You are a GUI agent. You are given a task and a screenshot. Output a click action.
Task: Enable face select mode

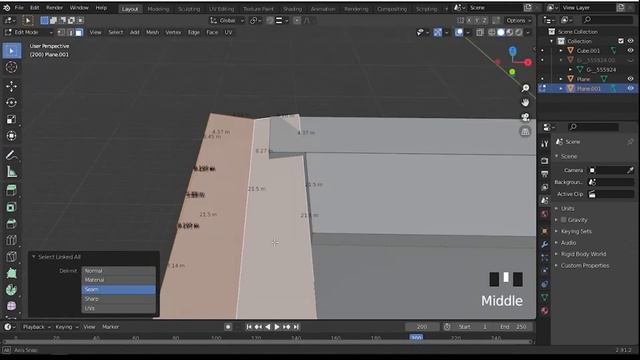click(x=79, y=32)
